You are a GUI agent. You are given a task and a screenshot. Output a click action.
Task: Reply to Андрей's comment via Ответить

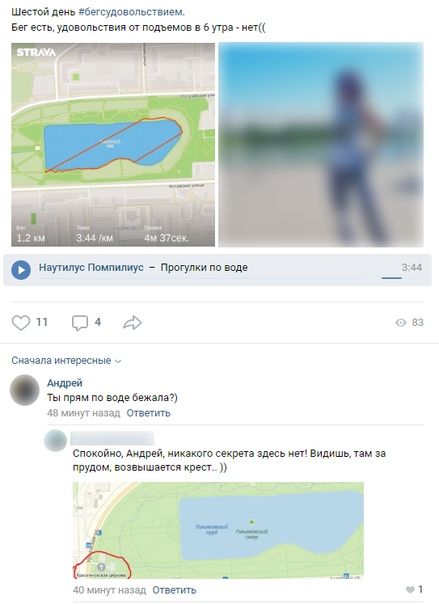pos(148,413)
